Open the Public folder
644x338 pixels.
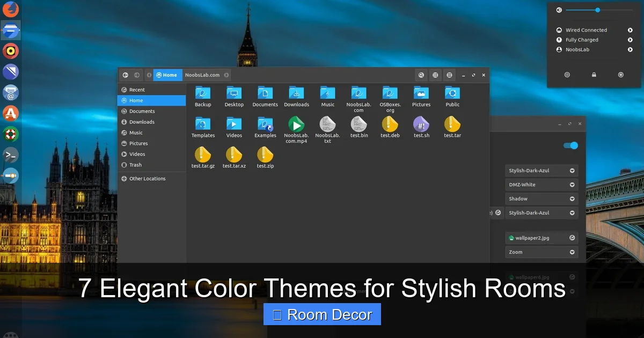[x=452, y=97]
